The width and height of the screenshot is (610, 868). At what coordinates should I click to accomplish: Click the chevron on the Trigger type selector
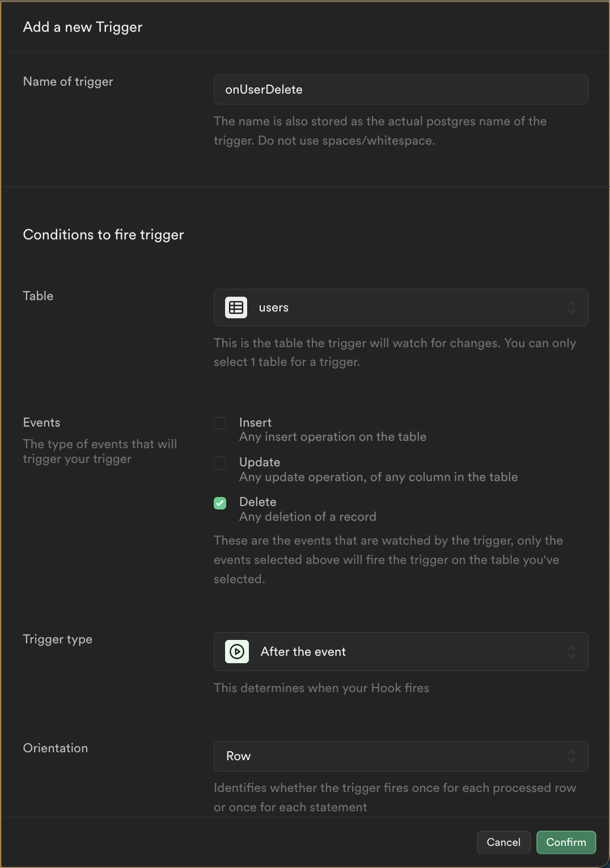573,651
